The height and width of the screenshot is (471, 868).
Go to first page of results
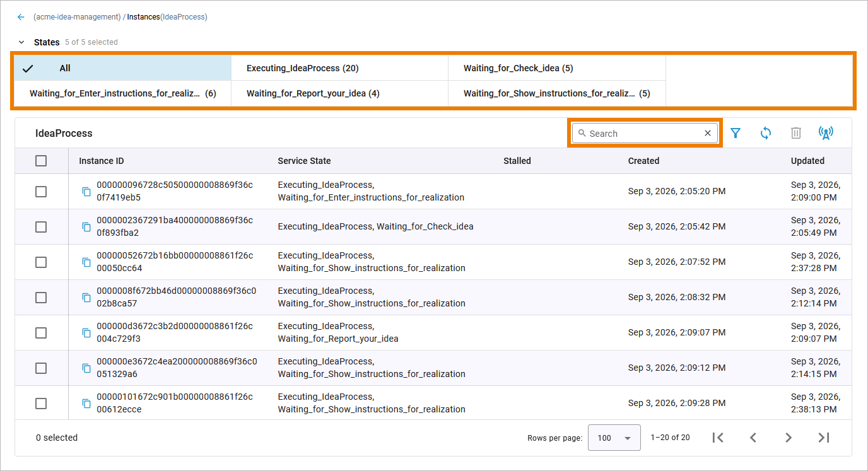[x=718, y=438]
